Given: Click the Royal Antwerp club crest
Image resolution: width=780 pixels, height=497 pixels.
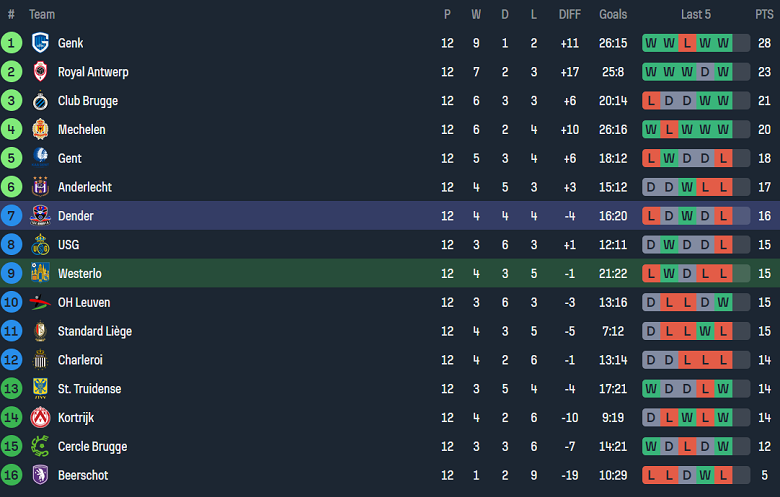Looking at the screenshot, I should click(40, 72).
